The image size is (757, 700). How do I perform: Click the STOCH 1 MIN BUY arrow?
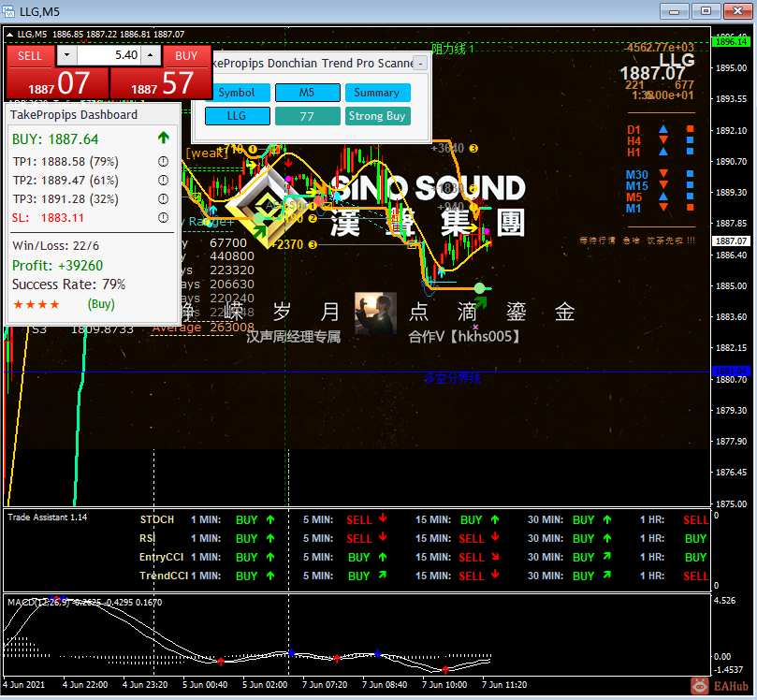(x=270, y=519)
